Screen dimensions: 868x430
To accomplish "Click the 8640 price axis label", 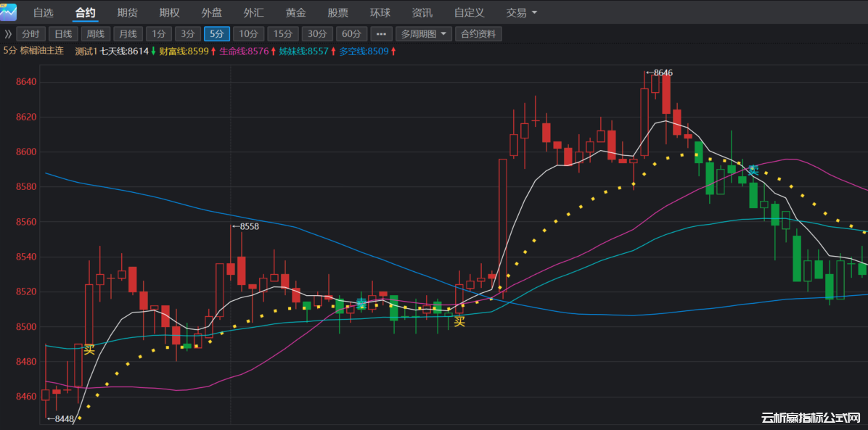I will (25, 82).
